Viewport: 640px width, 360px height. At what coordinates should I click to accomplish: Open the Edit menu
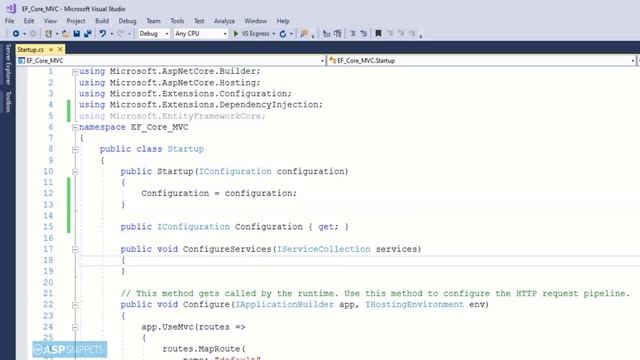click(29, 21)
